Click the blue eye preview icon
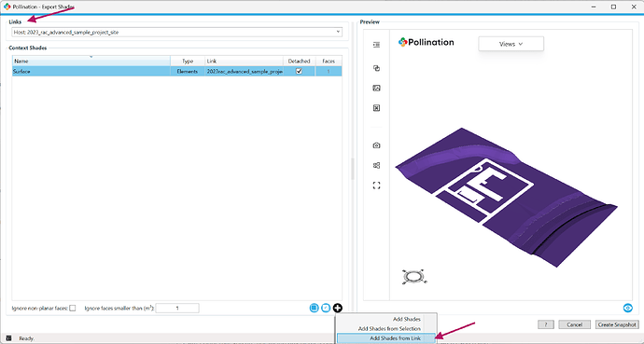Screen dimensions: 644x344 [627, 308]
